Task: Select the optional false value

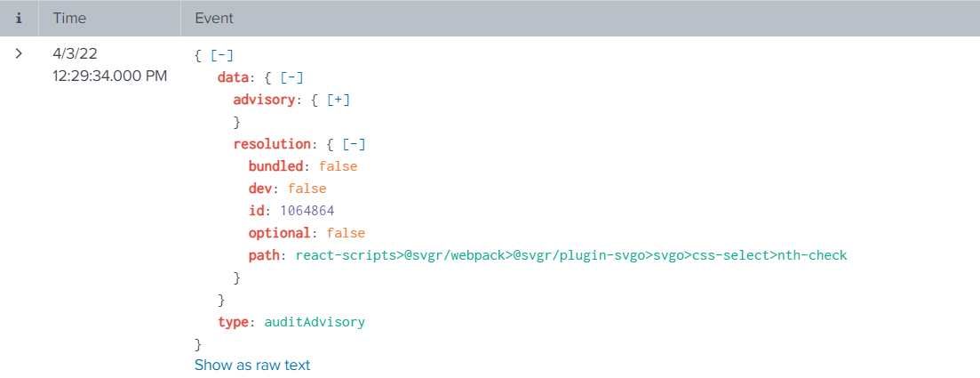Action: point(346,233)
